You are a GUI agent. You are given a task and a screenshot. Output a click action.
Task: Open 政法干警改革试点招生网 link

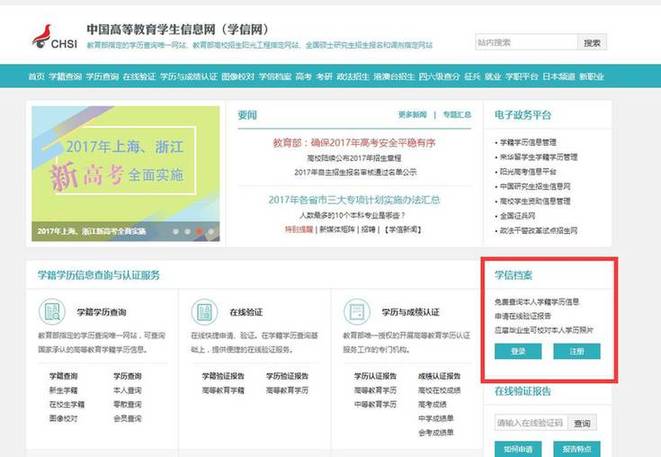(x=538, y=231)
